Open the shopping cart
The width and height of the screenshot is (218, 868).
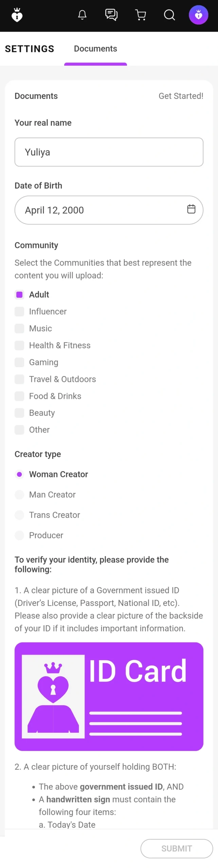[x=141, y=15]
